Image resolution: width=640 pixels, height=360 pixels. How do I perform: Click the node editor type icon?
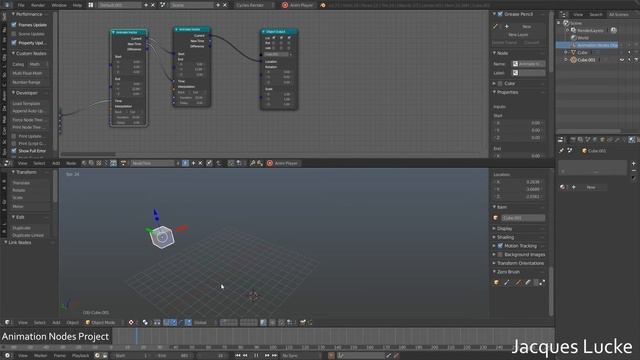pyautogui.click(x=7, y=163)
